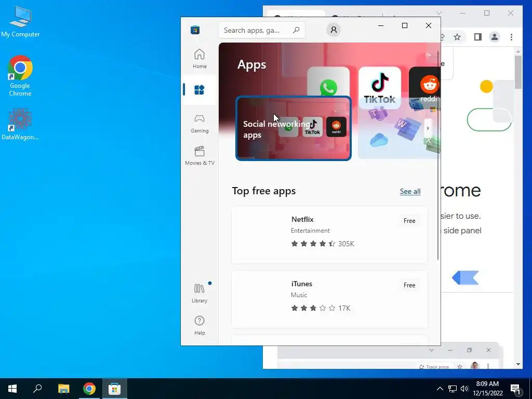Open notification center icon

coord(515,389)
